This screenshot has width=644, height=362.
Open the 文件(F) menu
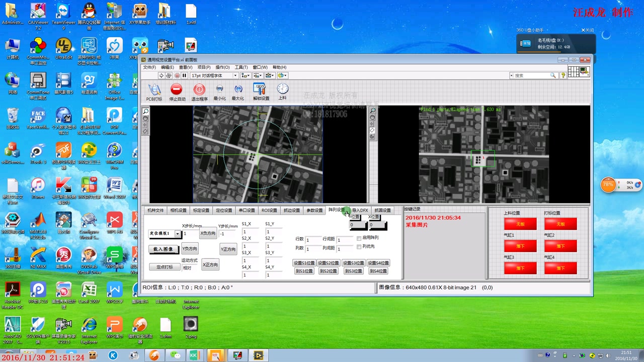point(149,67)
